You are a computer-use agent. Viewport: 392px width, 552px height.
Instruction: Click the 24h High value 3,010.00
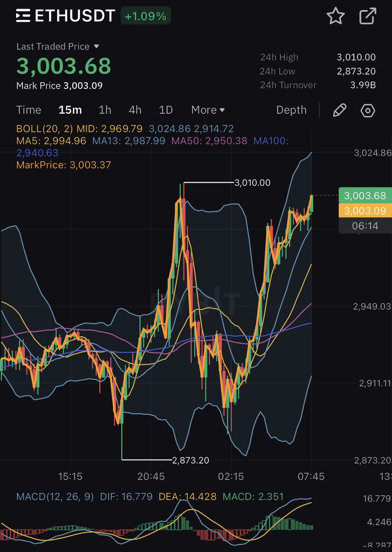(x=356, y=57)
